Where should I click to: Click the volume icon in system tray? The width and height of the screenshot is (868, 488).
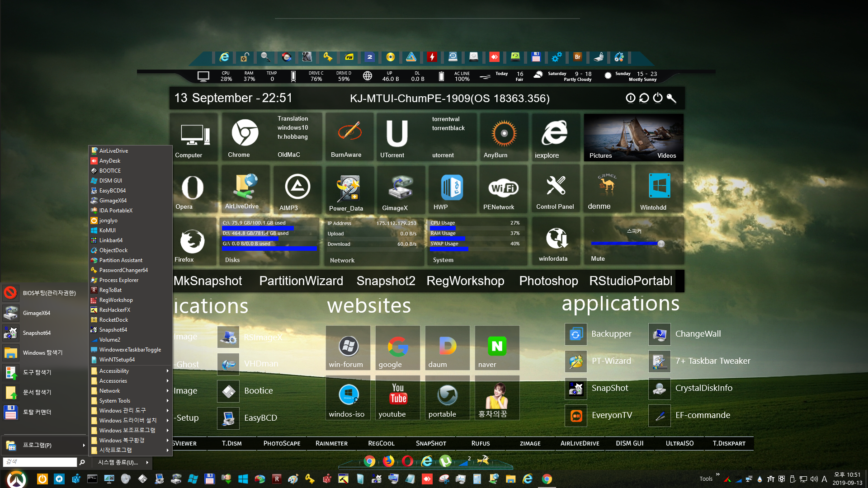click(x=814, y=479)
